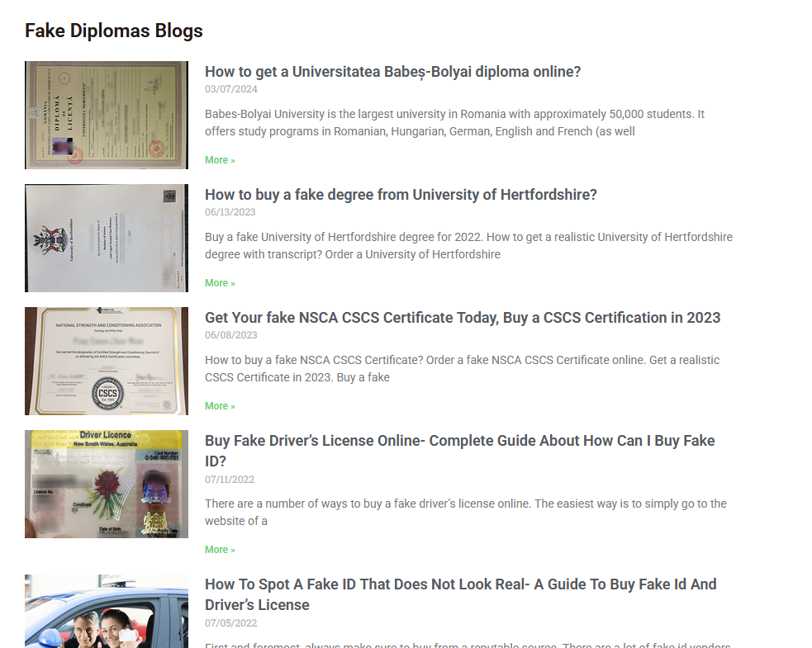This screenshot has height=648, width=812.
Task: Click the 03/07/2024 post date
Action: click(231, 89)
